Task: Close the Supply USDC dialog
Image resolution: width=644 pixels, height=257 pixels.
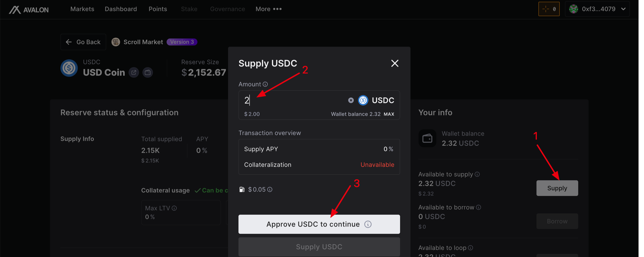Action: pyautogui.click(x=394, y=63)
